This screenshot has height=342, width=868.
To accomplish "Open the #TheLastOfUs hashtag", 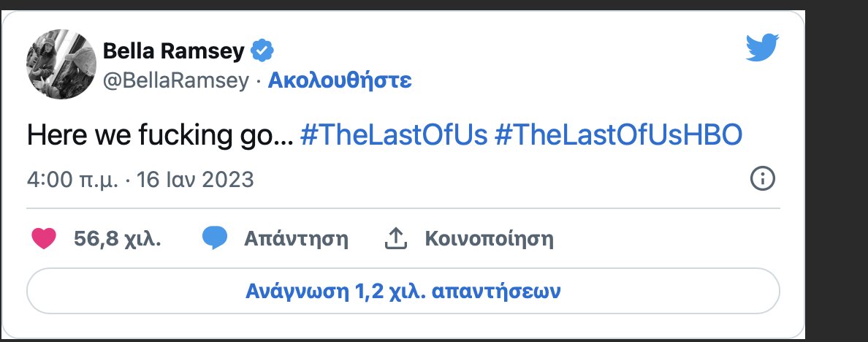I will (394, 135).
